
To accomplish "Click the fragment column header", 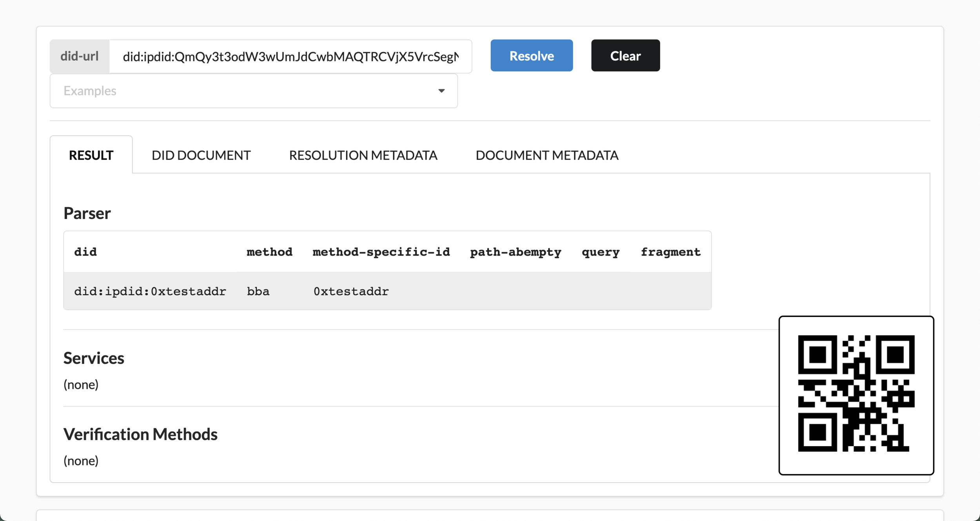I will pyautogui.click(x=670, y=252).
